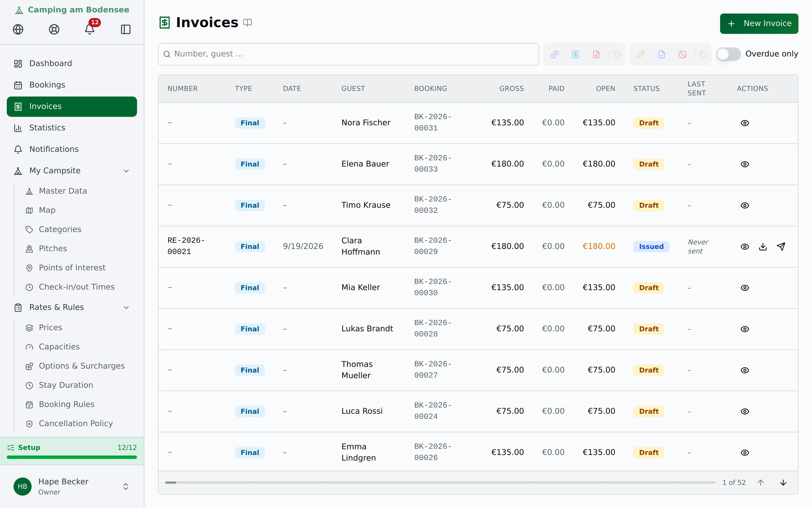Click the orange pencil draft filter icon
The height and width of the screenshot is (508, 812).
(641, 54)
